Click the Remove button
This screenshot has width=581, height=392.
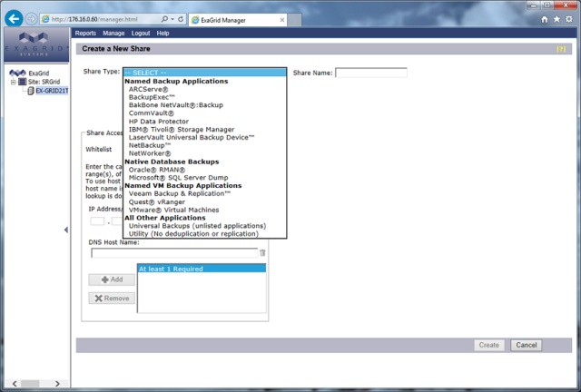112,299
